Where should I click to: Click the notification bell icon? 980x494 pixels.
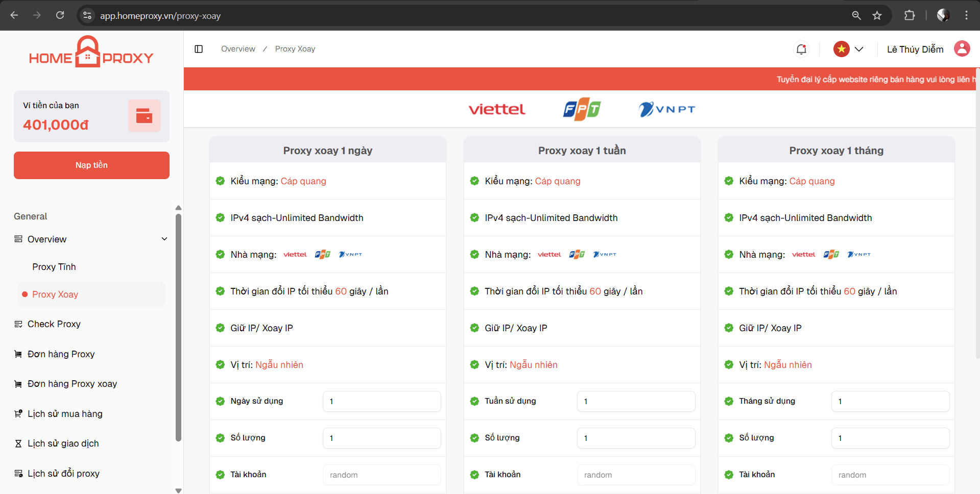point(801,49)
